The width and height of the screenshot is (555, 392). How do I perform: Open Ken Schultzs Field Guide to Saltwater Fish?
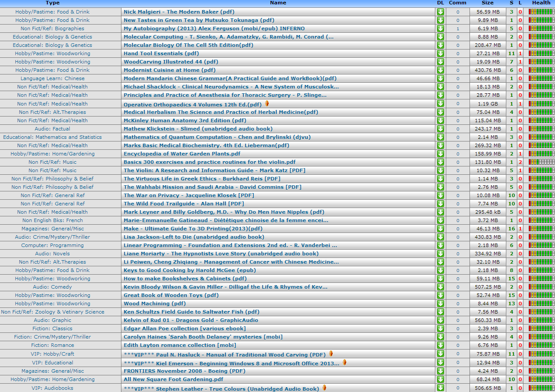click(x=192, y=312)
